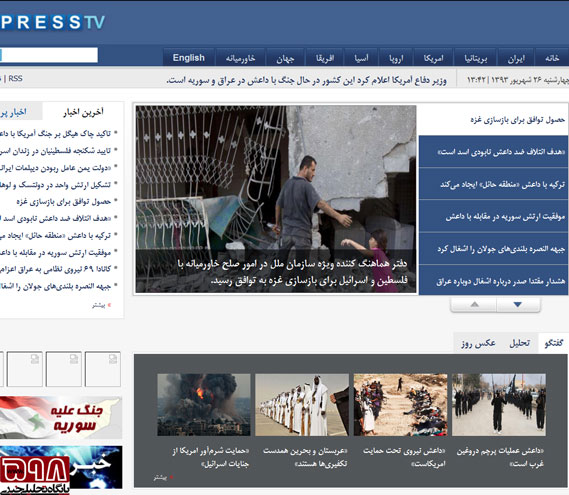569x495 pixels.
Task: Select the آخرین اخبار tab
Action: pos(83,112)
